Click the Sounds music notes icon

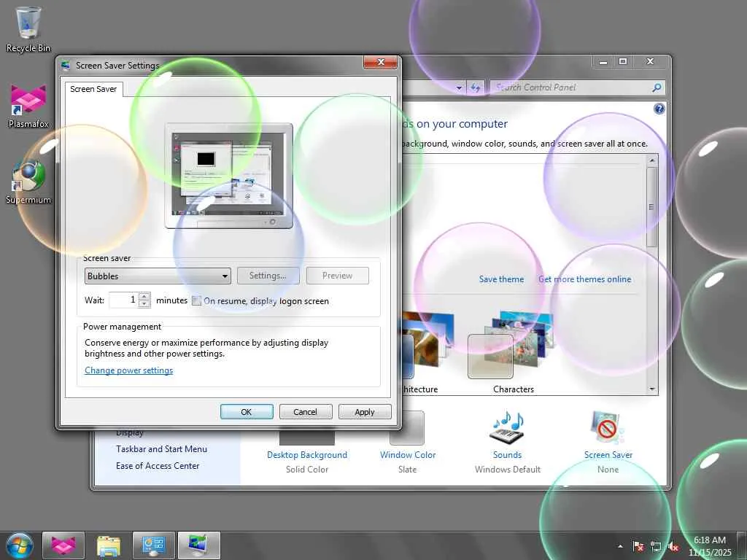click(507, 427)
